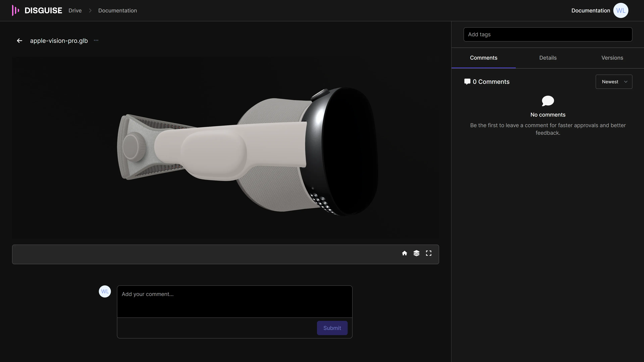The height and width of the screenshot is (362, 644).
Task: Click the WL avatar beside comment box
Action: (105, 291)
